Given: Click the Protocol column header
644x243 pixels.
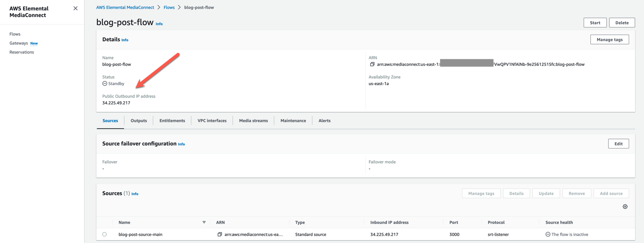Looking at the screenshot, I should 496,222.
